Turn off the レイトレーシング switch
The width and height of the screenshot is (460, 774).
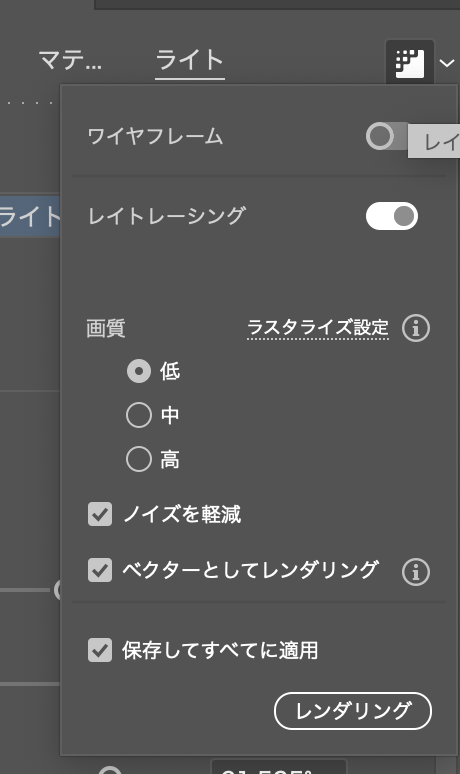[392, 216]
